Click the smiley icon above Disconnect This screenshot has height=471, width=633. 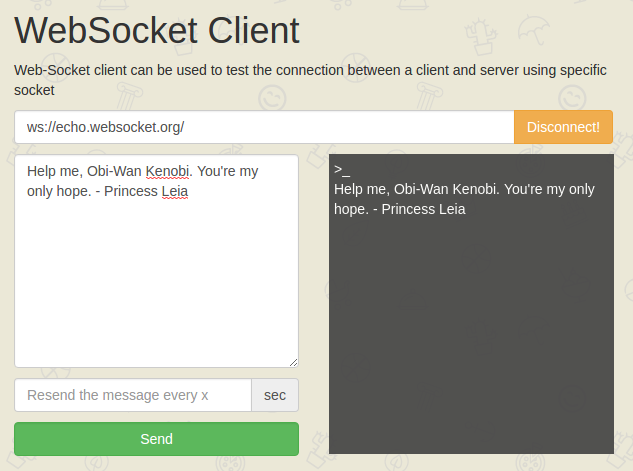[x=571, y=96]
